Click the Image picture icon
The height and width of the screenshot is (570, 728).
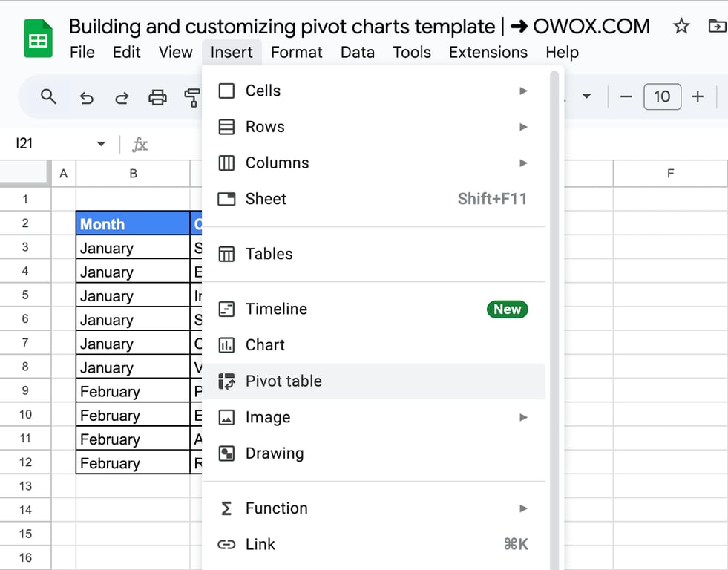click(226, 417)
